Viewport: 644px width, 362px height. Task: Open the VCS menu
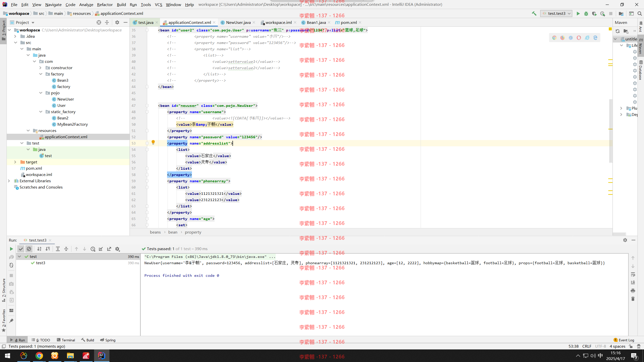click(158, 5)
